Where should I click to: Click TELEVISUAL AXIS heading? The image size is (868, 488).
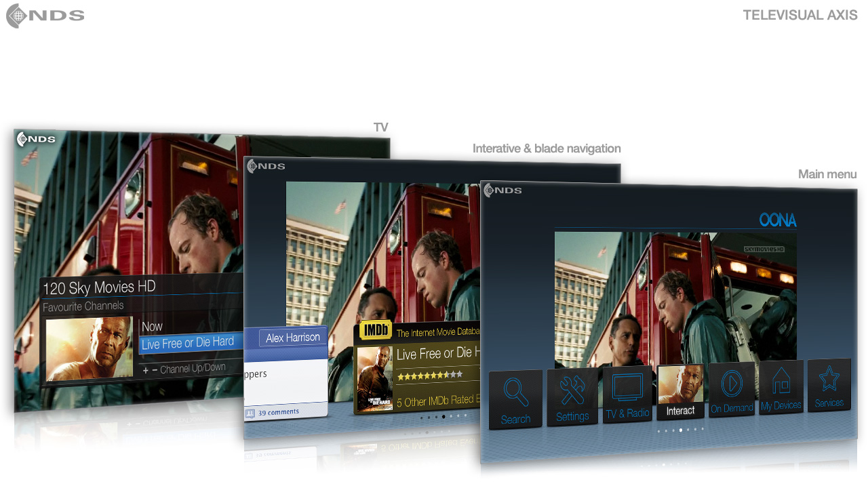[x=800, y=15]
